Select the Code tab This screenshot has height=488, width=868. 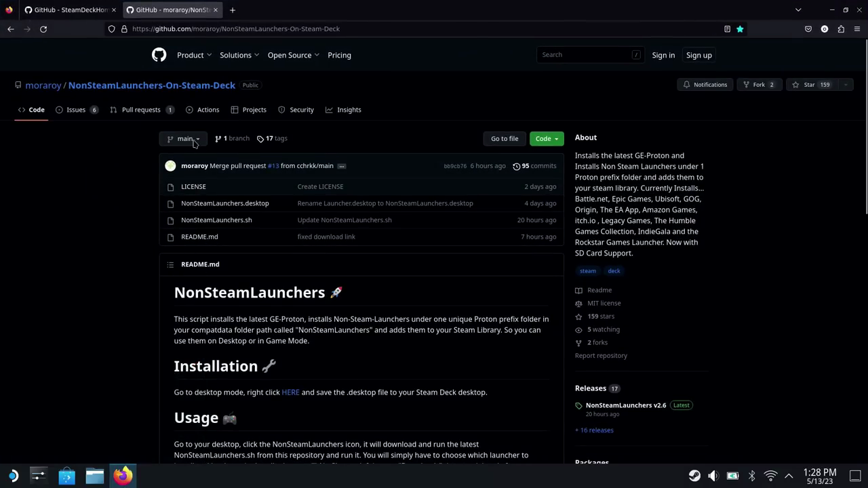[31, 110]
